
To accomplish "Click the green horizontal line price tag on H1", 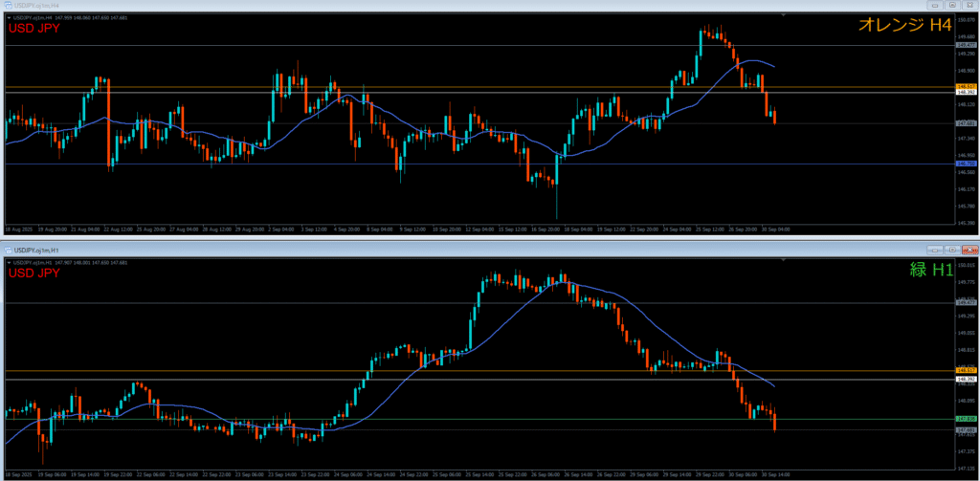I will point(966,419).
